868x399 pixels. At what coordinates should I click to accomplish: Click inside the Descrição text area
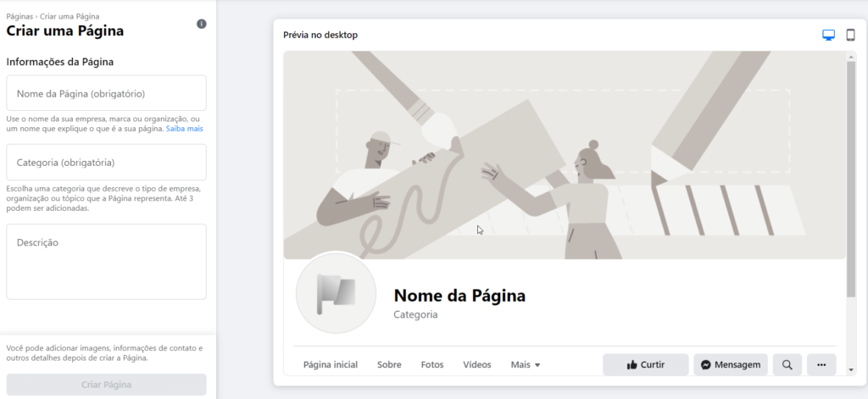(x=106, y=261)
